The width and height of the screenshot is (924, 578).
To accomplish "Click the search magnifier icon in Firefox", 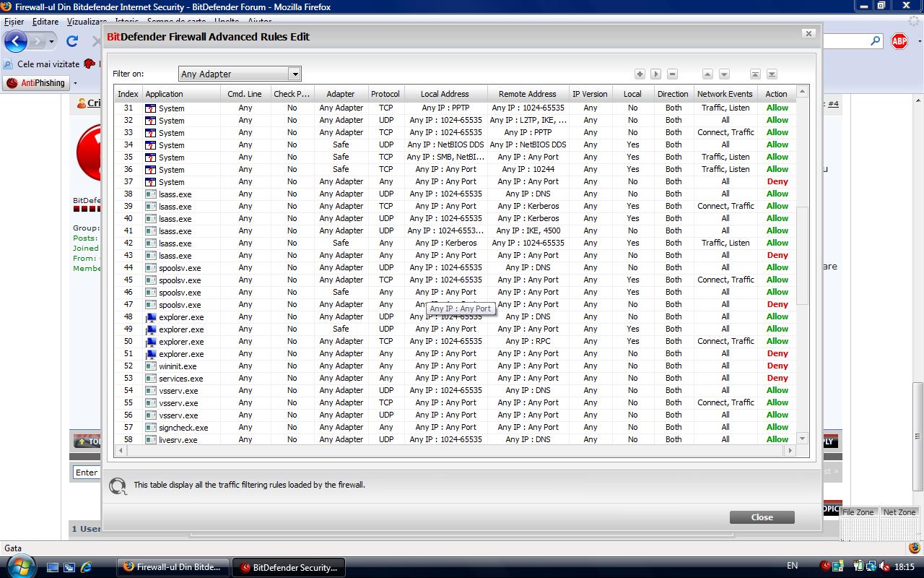I will (876, 41).
